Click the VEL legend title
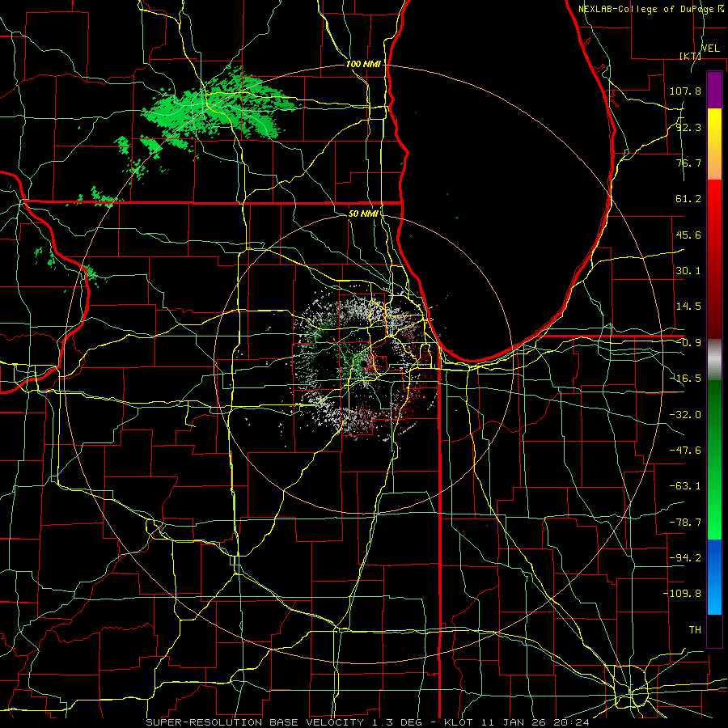 (710, 49)
